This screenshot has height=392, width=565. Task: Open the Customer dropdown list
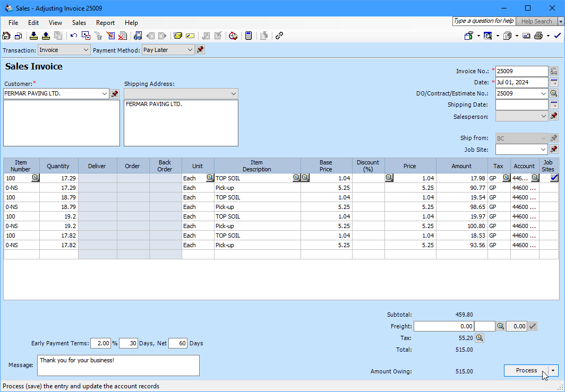pos(104,94)
